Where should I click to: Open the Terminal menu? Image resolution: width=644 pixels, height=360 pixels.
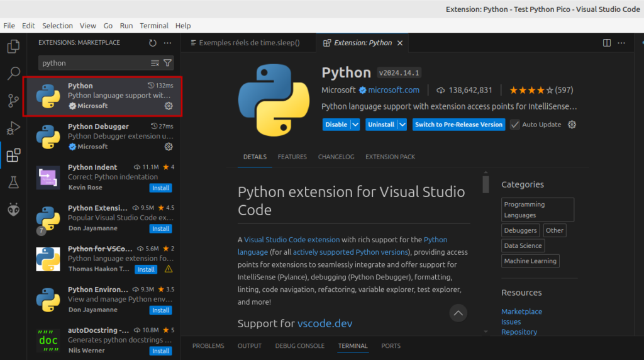[x=154, y=25]
